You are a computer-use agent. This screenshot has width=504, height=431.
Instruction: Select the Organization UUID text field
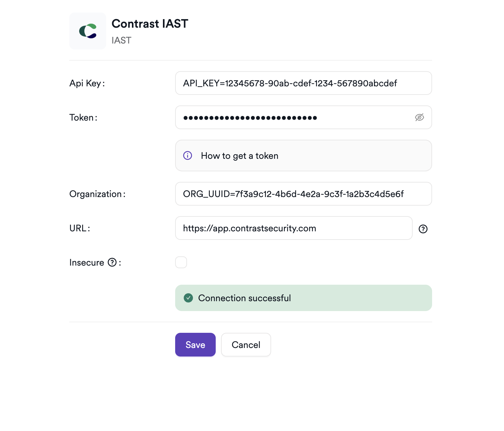point(303,194)
